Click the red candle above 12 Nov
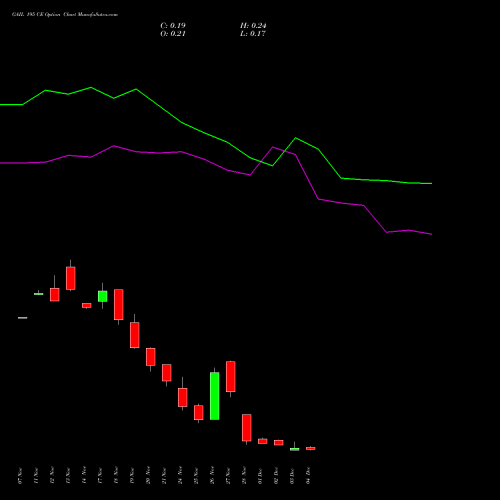 click(x=55, y=295)
